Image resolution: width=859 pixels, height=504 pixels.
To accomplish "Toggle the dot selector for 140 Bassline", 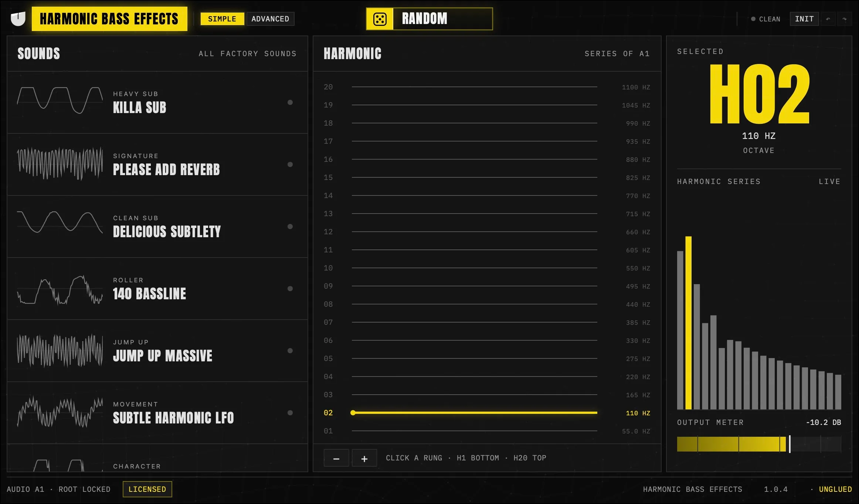I will click(290, 289).
